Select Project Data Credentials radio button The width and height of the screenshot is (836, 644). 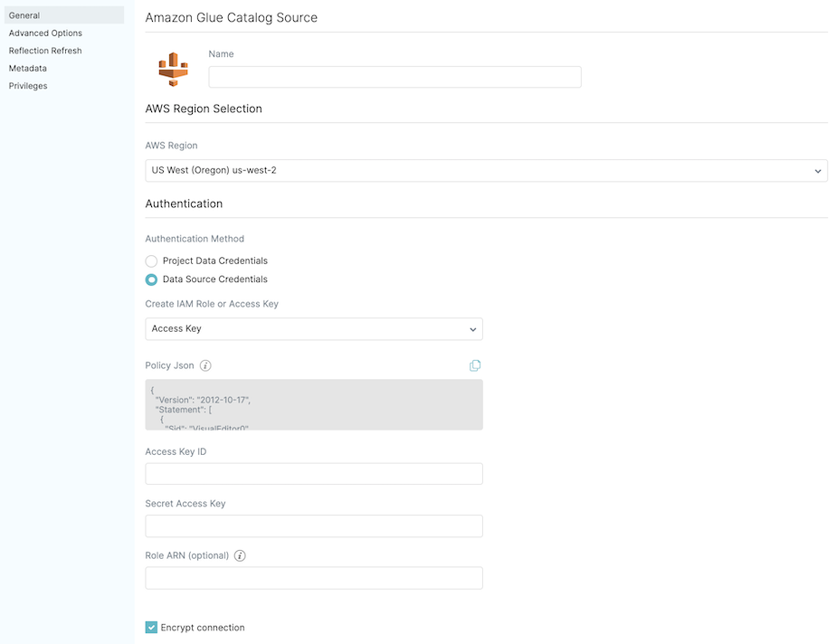pyautogui.click(x=152, y=261)
